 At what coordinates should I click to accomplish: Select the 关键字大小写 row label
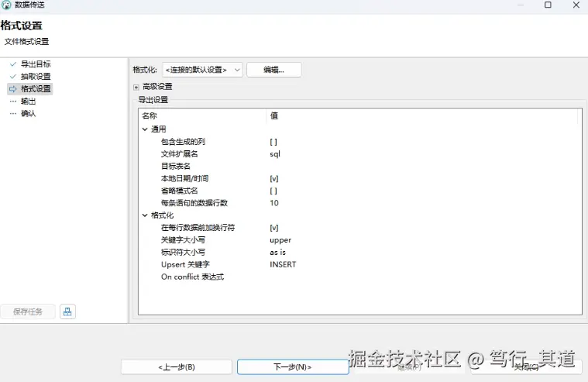point(183,240)
